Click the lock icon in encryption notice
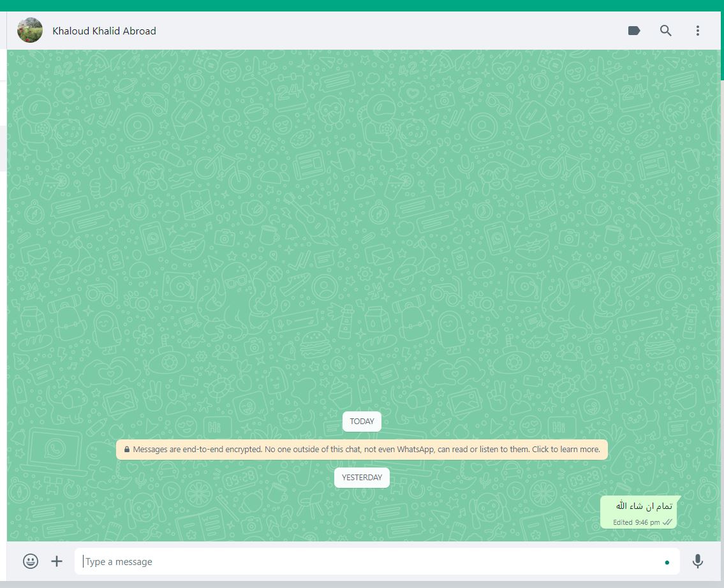Viewport: 724px width, 588px height. 127,449
